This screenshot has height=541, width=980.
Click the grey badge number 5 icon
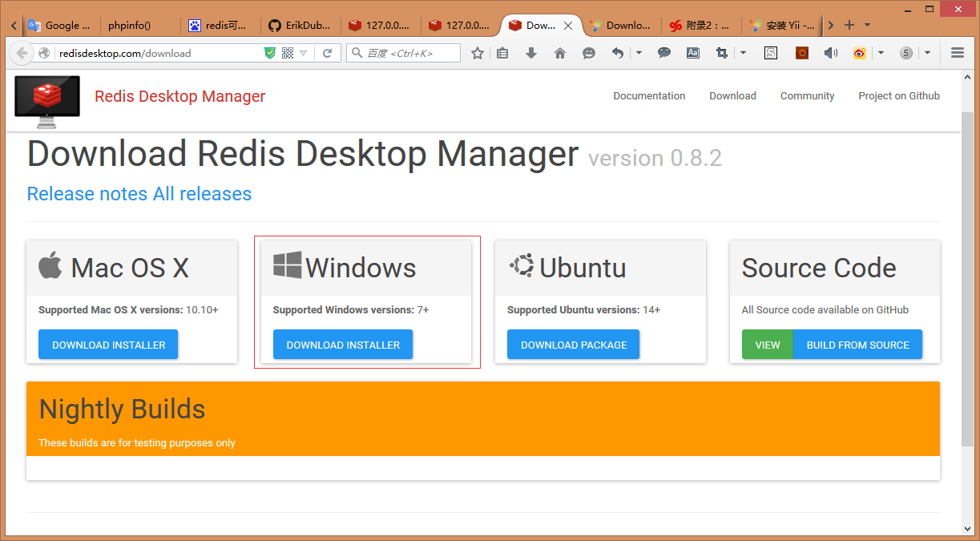click(906, 53)
